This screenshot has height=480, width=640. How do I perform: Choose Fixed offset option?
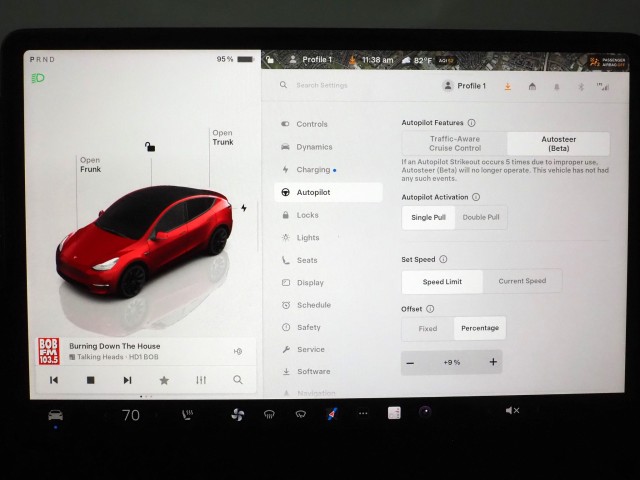pos(427,328)
